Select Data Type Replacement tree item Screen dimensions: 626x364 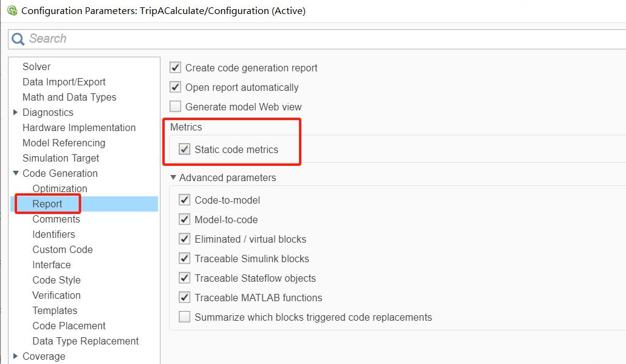coord(85,341)
